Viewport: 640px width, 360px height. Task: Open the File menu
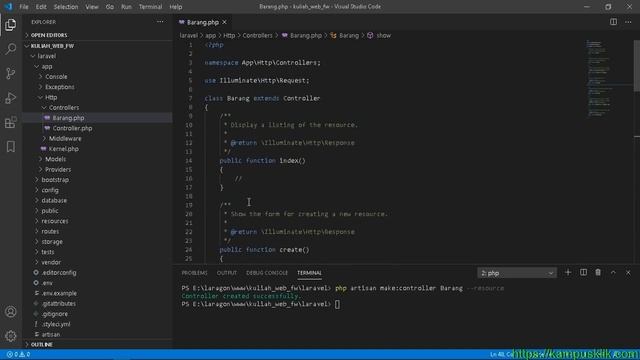pyautogui.click(x=24, y=7)
